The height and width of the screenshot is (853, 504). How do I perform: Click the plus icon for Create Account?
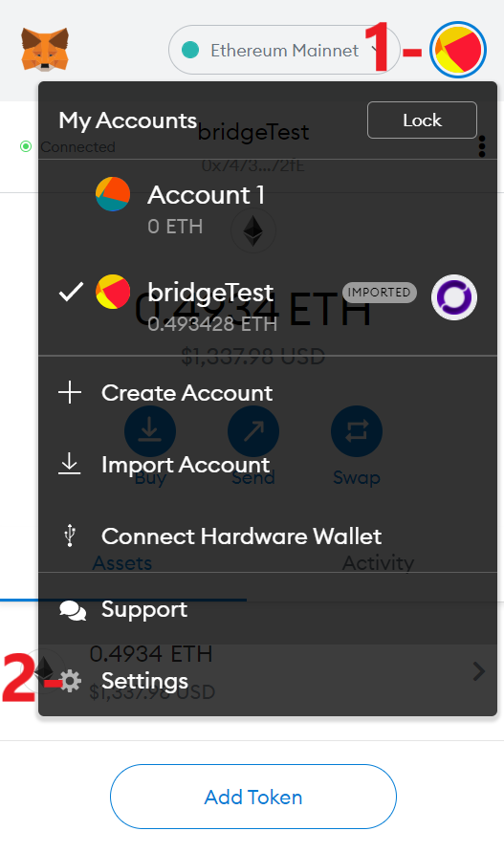coord(70,392)
